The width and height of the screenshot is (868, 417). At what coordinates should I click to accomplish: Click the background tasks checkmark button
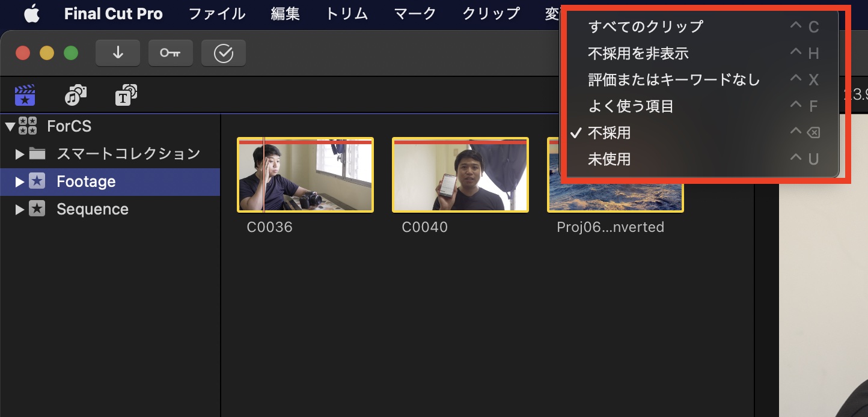224,53
